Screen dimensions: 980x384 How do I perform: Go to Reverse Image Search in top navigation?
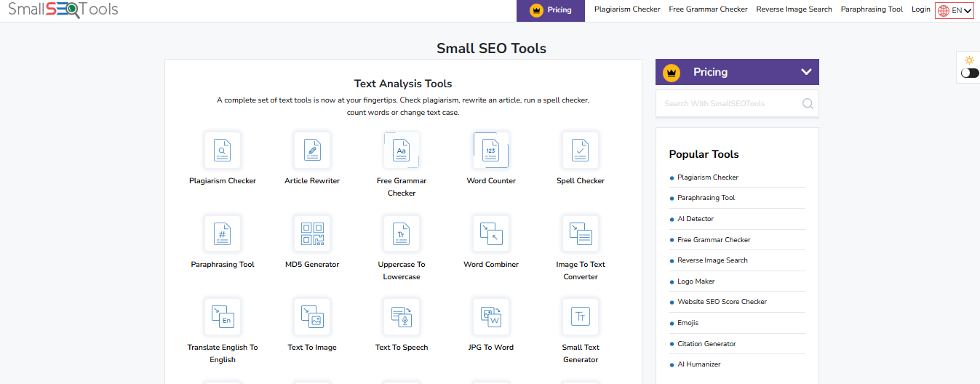(794, 9)
